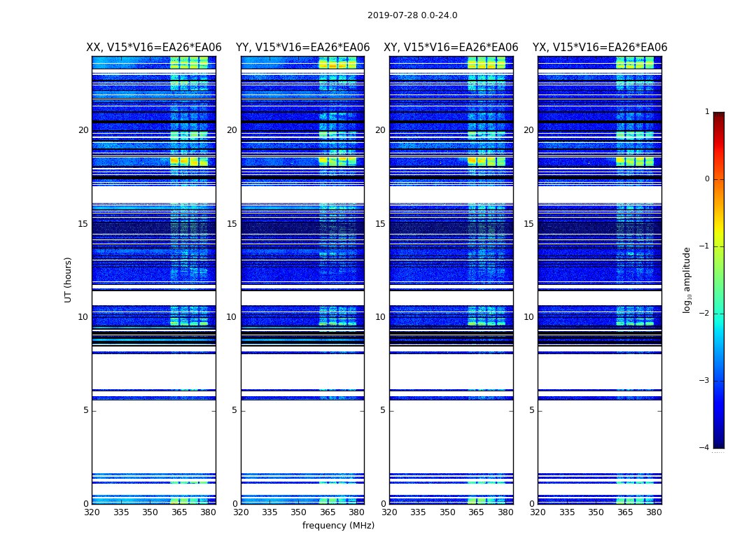Click the bright yellow band atop YY panel

[337, 63]
